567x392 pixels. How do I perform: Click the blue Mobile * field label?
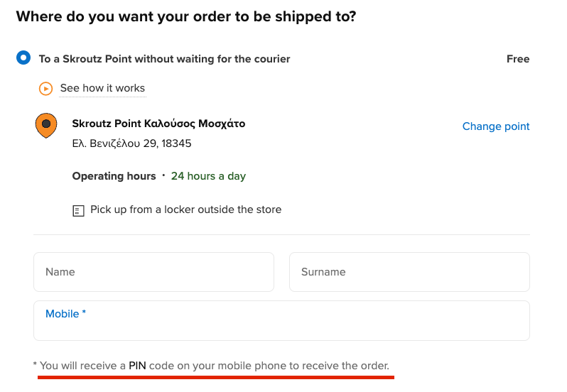pos(65,314)
